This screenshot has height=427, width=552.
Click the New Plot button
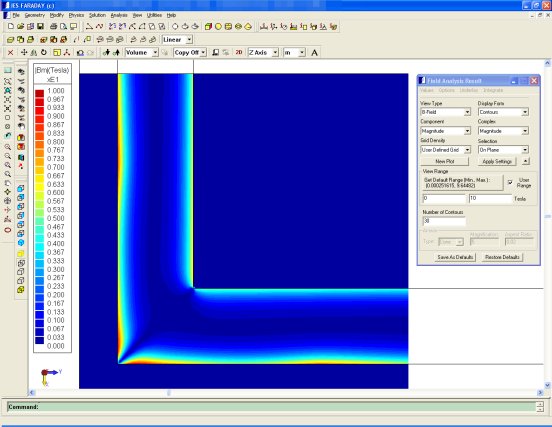(x=445, y=161)
